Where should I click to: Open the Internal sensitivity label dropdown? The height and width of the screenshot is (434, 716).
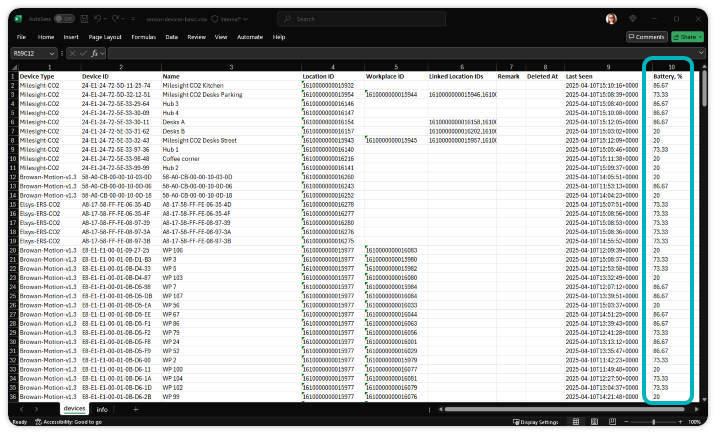click(x=230, y=19)
